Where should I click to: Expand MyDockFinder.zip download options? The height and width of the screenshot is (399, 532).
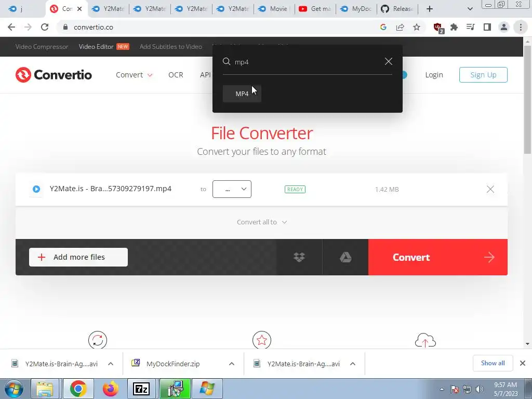232,364
